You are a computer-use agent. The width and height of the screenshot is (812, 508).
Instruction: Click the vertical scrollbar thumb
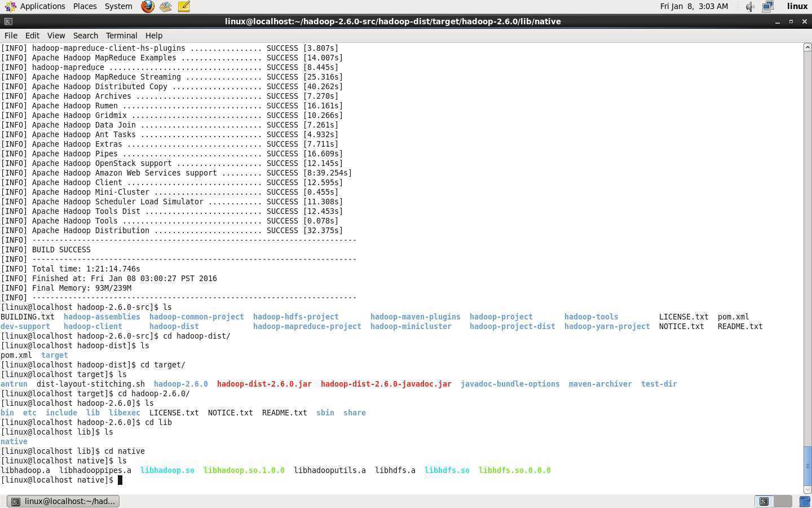click(x=807, y=465)
